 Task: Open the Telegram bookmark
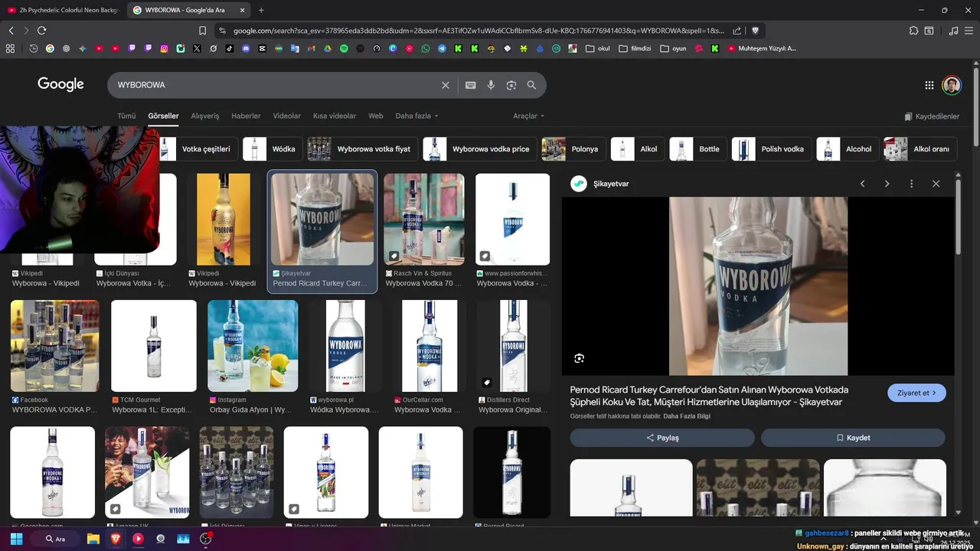[x=442, y=48]
